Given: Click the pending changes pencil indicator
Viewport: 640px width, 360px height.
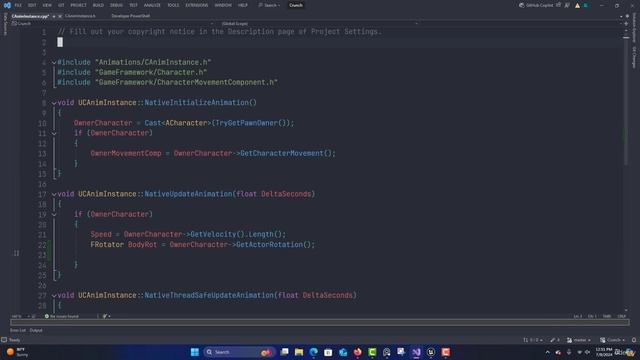Looking at the screenshot, I should pyautogui.click(x=555, y=340).
